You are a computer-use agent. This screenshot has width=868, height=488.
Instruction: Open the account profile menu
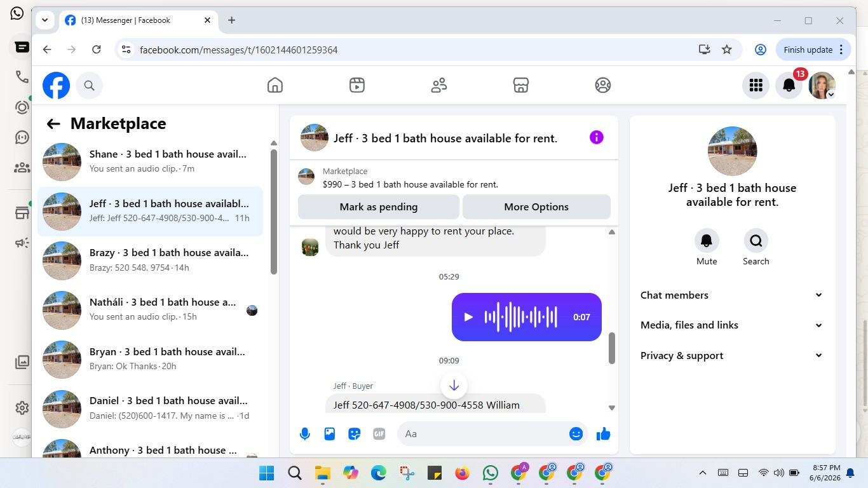(822, 85)
